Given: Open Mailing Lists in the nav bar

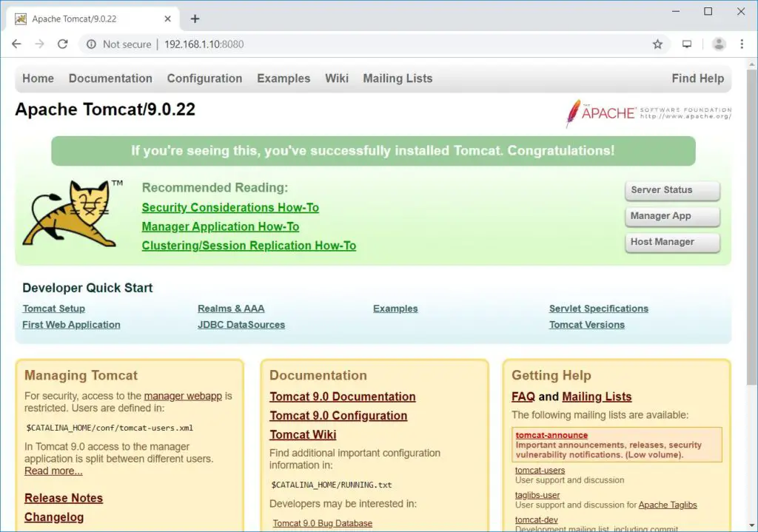Looking at the screenshot, I should coord(398,78).
